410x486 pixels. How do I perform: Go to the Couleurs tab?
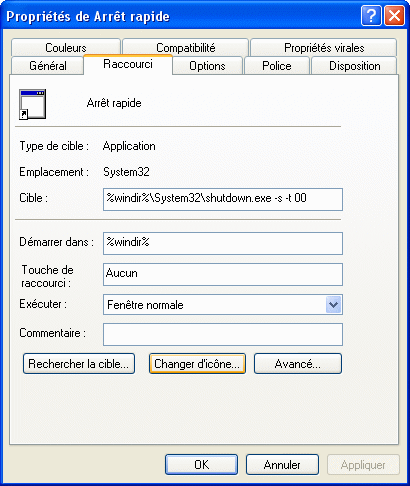pyautogui.click(x=66, y=47)
